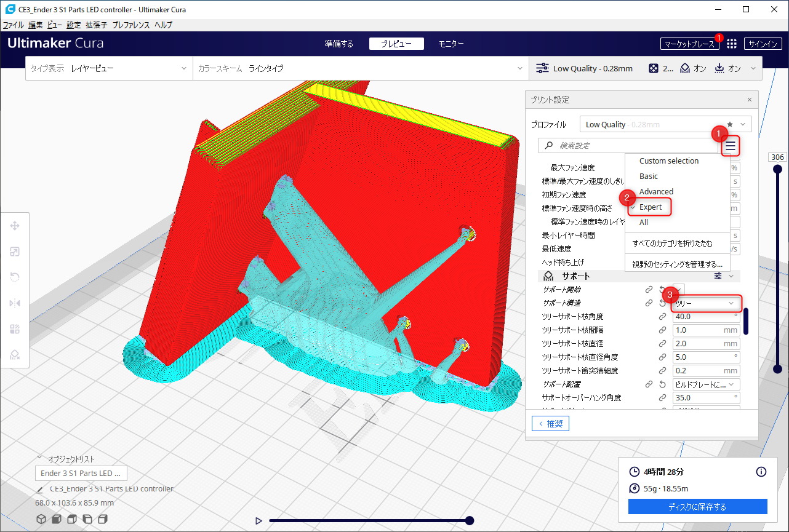Open the 拡張子 menu

(97, 25)
